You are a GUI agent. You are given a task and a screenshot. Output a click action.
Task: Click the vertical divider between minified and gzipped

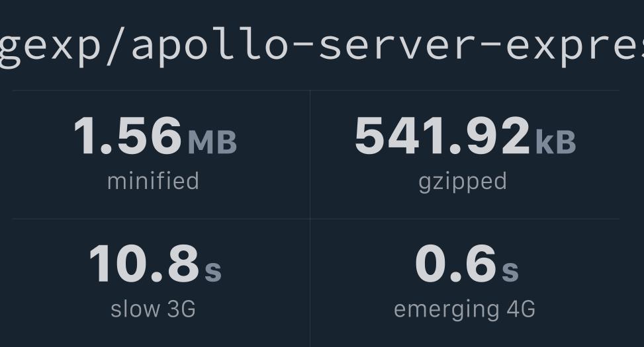pos(310,159)
